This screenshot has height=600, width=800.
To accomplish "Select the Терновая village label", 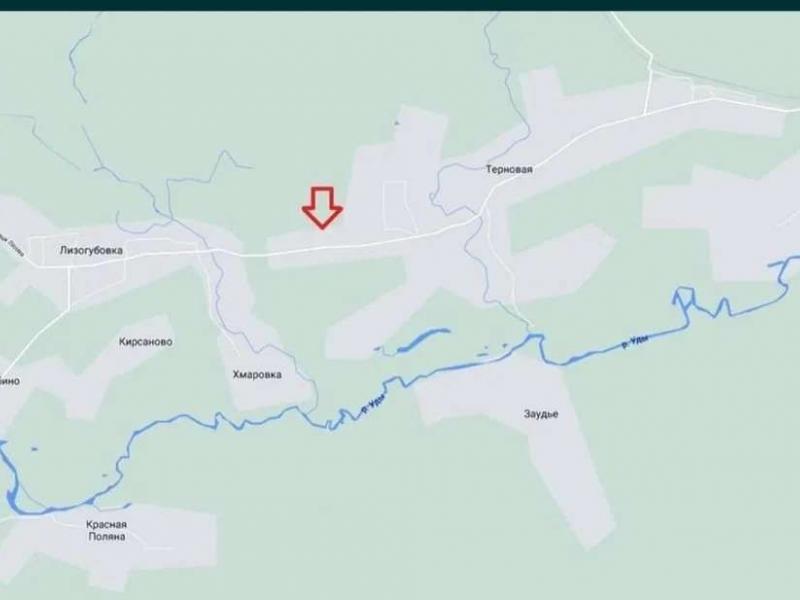I will point(509,170).
